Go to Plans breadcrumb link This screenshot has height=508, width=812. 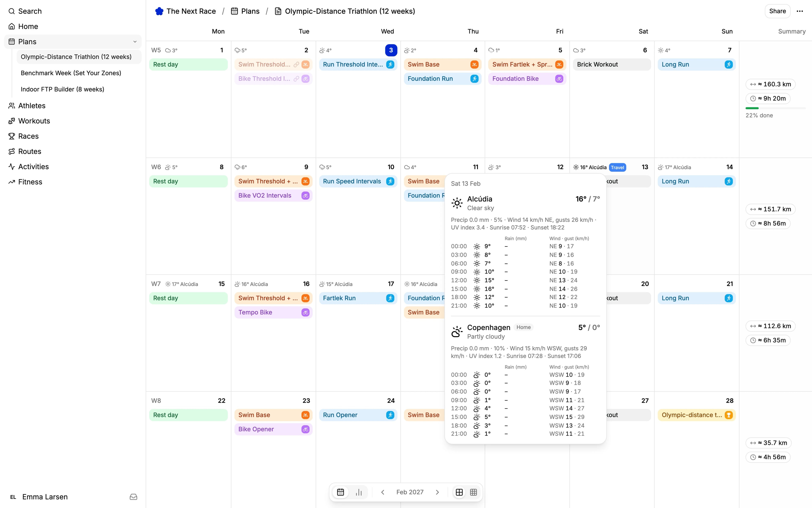(245, 11)
